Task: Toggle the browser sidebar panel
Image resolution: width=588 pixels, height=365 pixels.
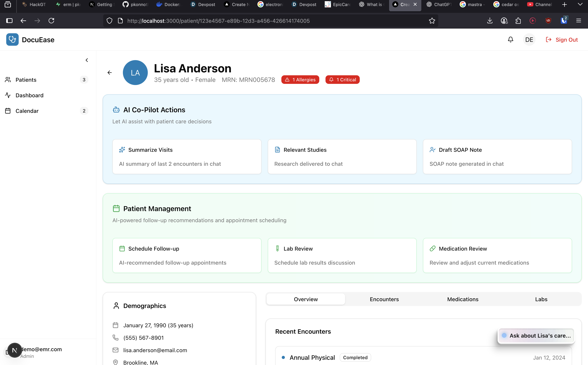Action: [9, 21]
